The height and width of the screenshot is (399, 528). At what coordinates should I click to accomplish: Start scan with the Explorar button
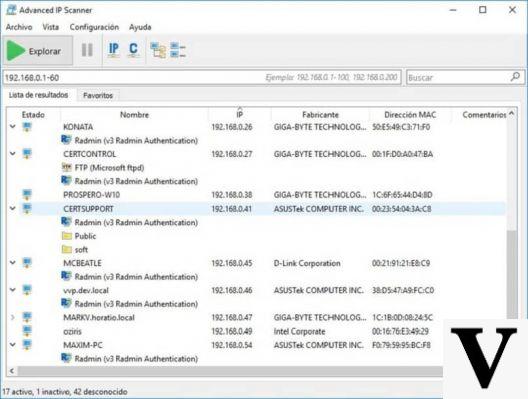coord(38,51)
